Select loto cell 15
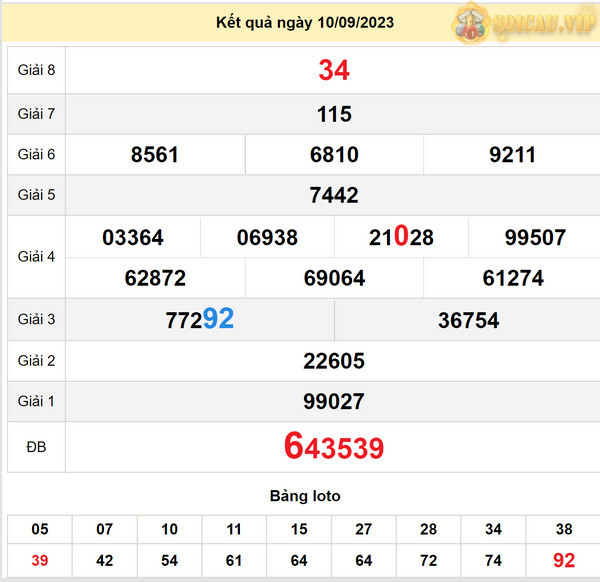 [x=299, y=529]
